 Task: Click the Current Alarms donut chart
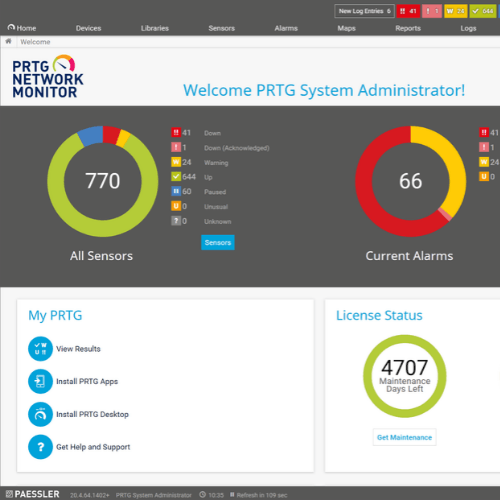411,181
